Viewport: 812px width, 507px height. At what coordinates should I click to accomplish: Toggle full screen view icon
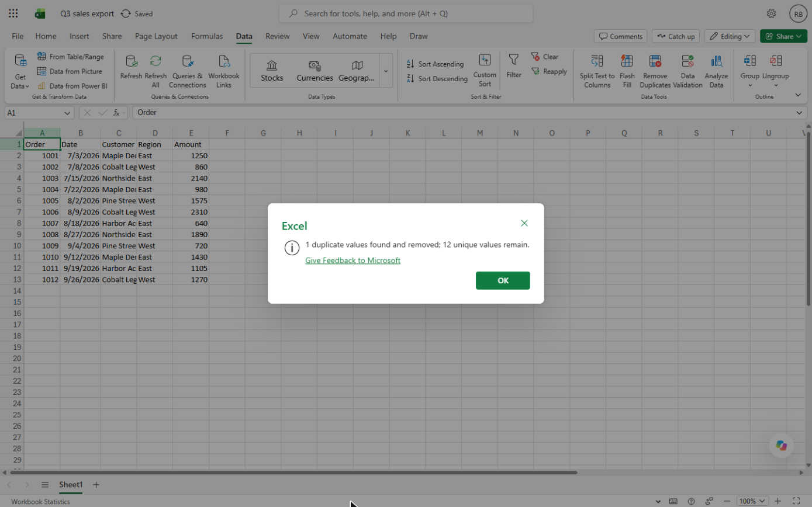point(796,501)
